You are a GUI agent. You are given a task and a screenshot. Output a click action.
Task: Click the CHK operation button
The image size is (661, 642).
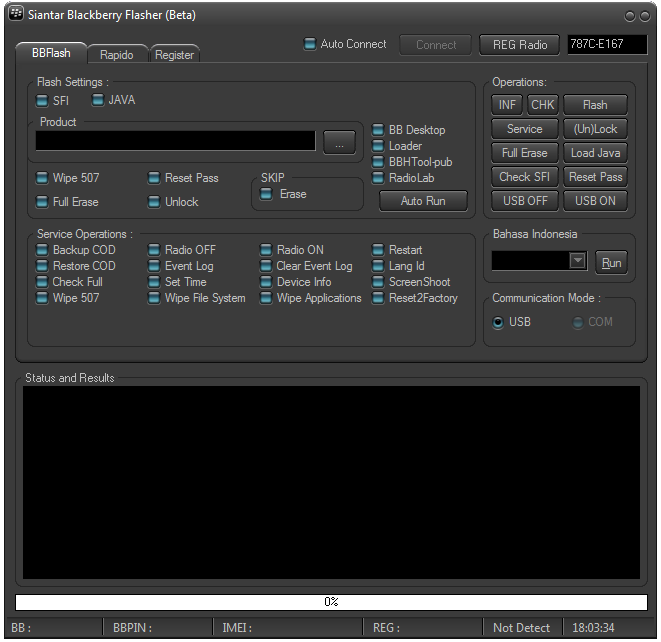click(543, 105)
